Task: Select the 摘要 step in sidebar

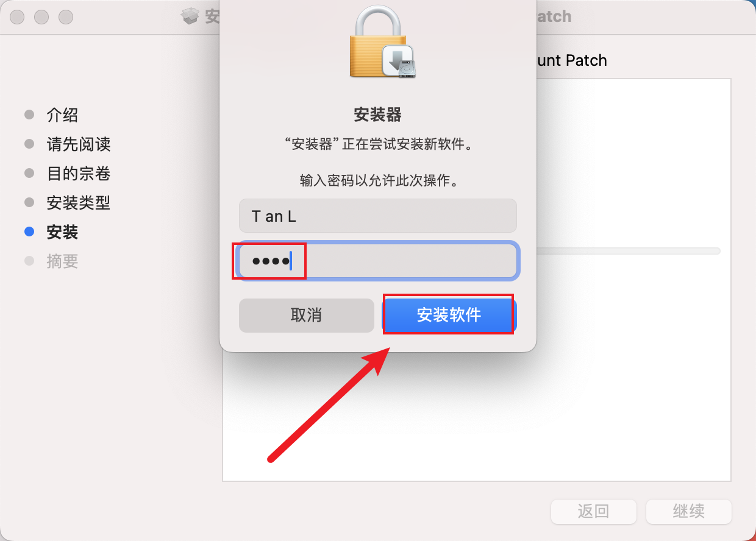Action: [62, 261]
